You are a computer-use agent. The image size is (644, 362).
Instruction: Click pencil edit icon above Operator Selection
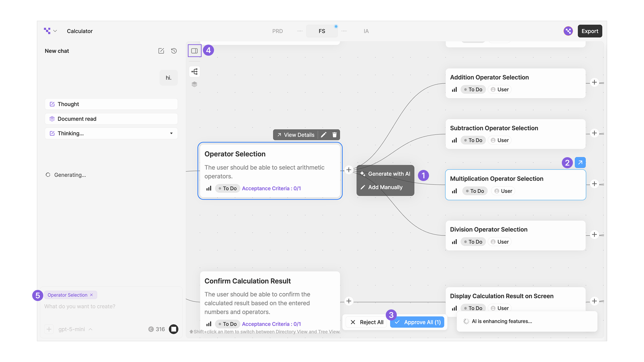click(x=324, y=135)
